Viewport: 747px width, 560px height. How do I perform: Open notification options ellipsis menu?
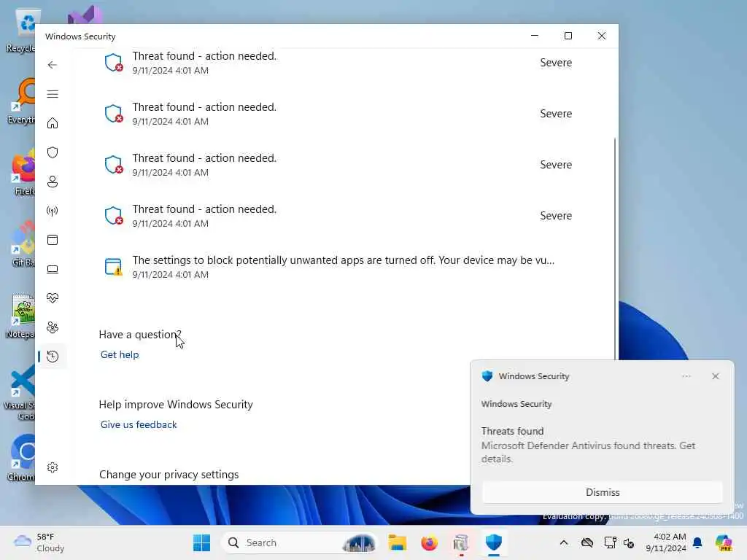coord(686,376)
